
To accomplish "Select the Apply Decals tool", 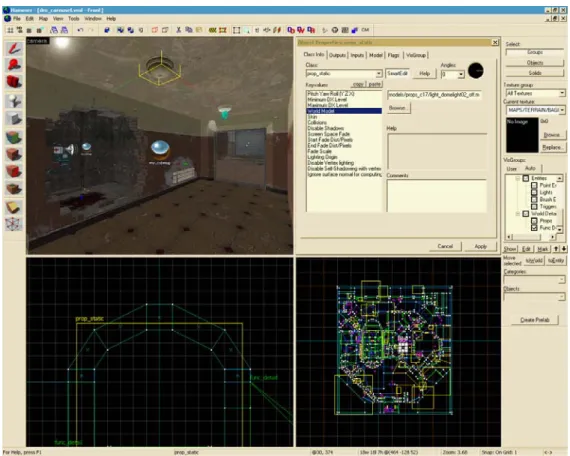I will [x=14, y=171].
